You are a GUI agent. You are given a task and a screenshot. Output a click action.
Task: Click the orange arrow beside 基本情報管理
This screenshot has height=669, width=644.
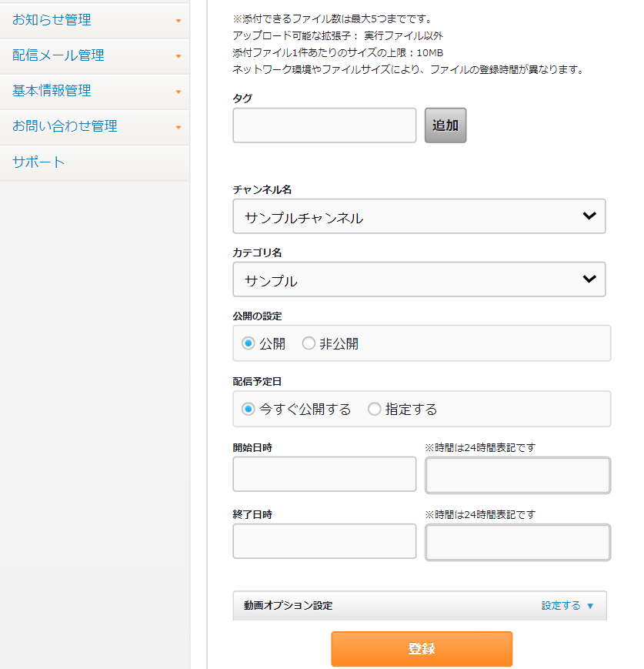coord(179,92)
